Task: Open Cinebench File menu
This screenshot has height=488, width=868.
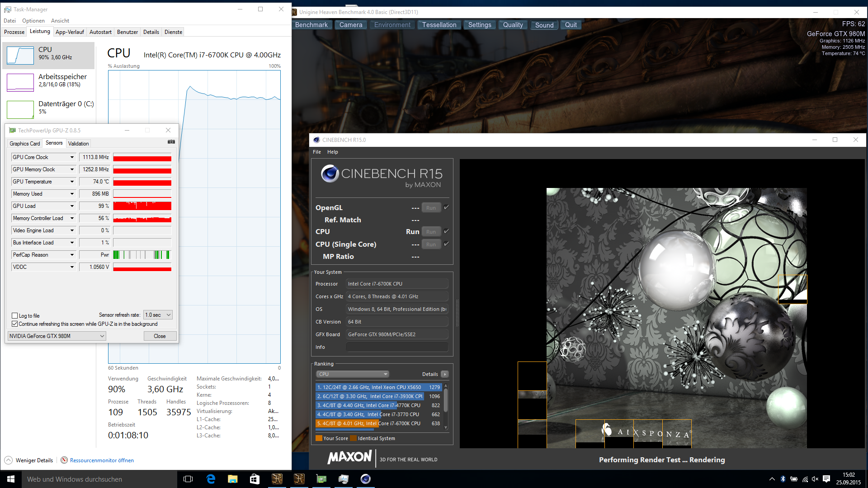Action: point(317,152)
